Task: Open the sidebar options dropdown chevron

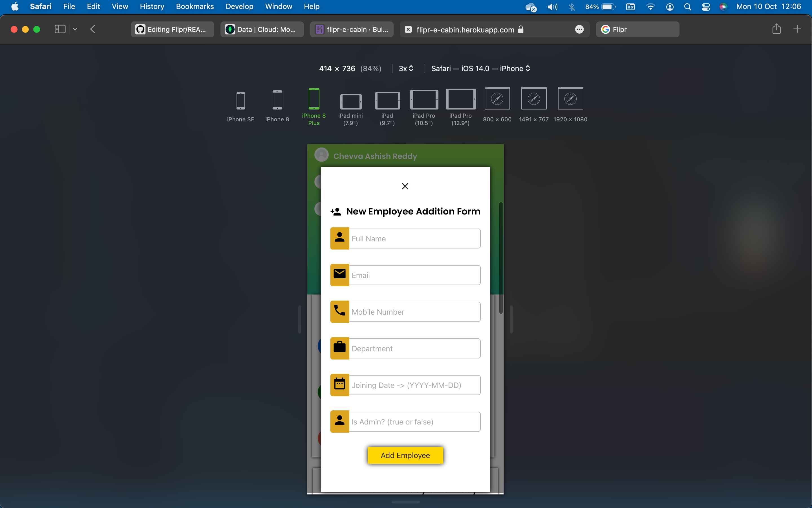Action: [75, 29]
